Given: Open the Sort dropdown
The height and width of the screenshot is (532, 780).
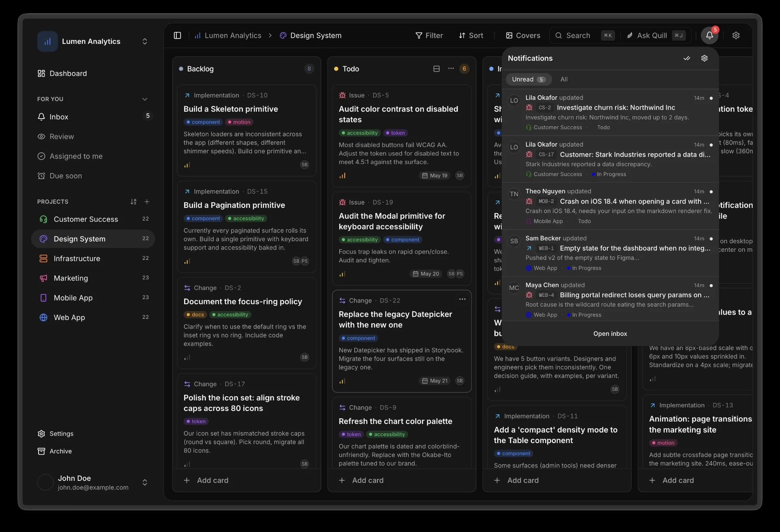Looking at the screenshot, I should click(x=471, y=35).
